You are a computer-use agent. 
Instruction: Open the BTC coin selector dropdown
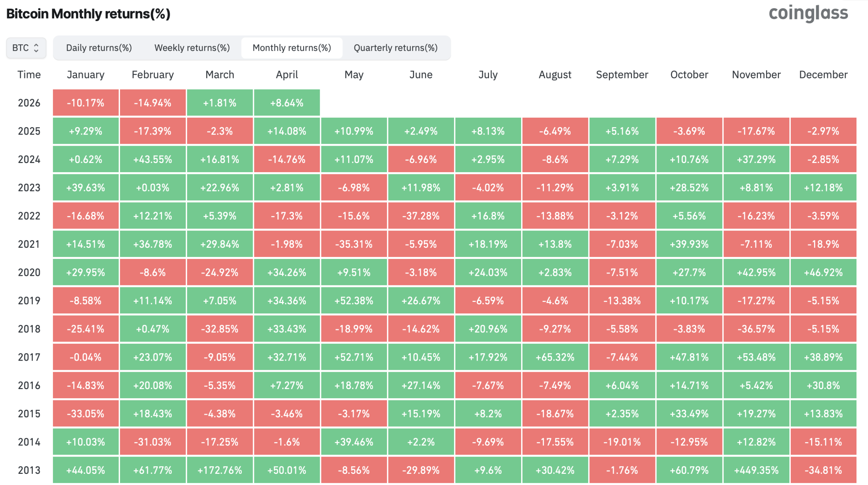tap(26, 48)
